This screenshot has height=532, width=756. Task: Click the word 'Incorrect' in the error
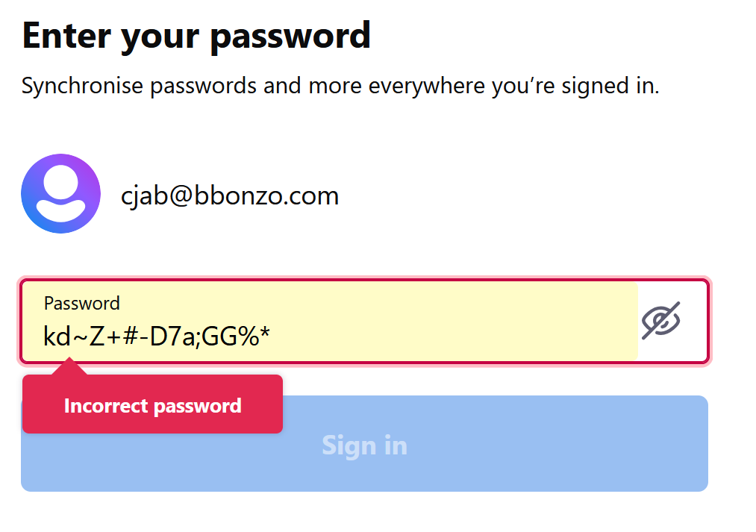pos(105,406)
